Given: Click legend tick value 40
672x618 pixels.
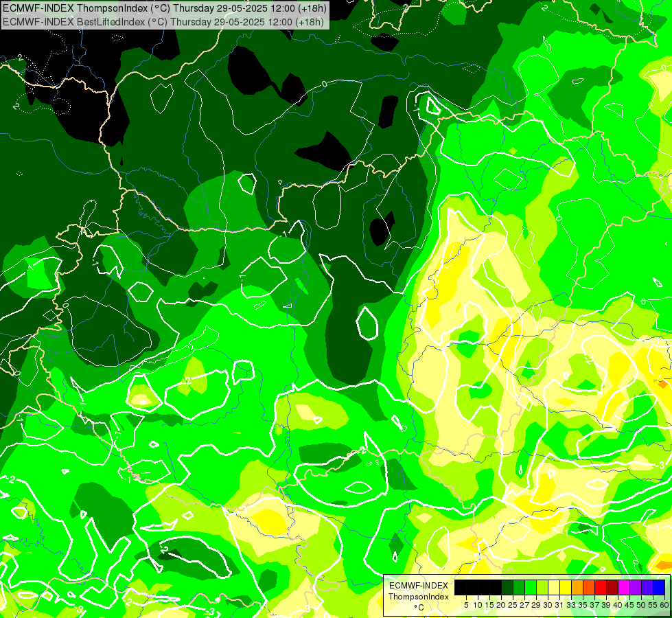Looking at the screenshot, I should 618,605.
